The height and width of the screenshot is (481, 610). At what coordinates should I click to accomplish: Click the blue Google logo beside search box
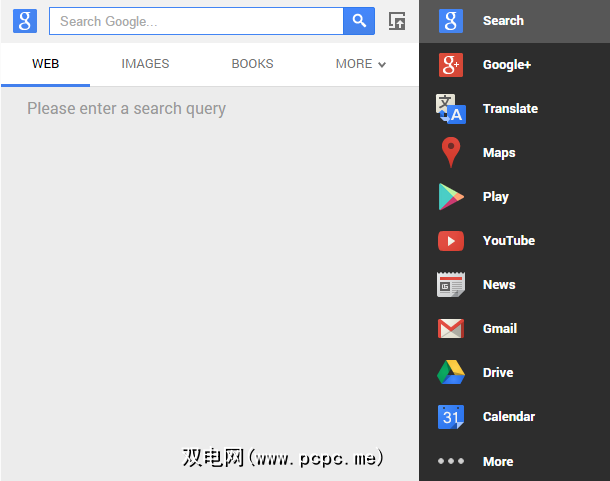coord(25,21)
